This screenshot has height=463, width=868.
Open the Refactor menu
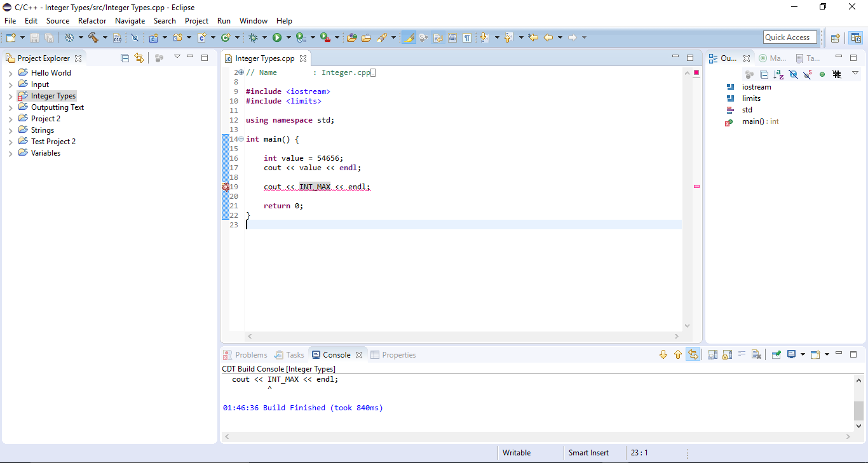click(x=92, y=21)
